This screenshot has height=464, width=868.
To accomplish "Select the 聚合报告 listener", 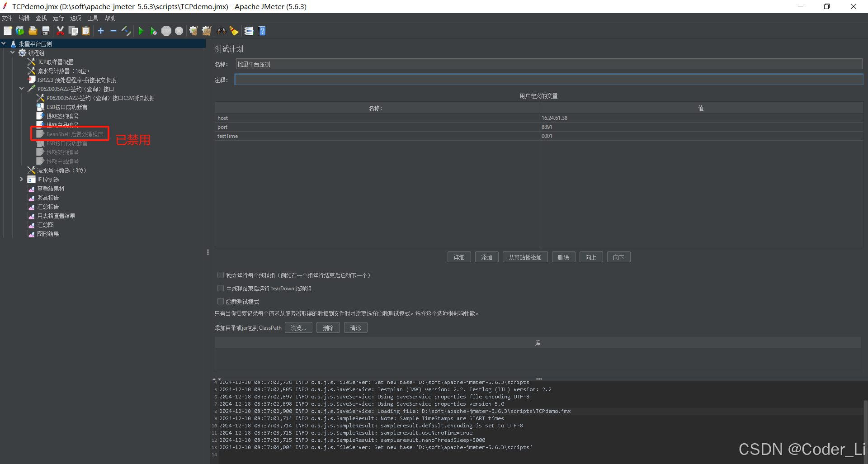I will (x=48, y=198).
